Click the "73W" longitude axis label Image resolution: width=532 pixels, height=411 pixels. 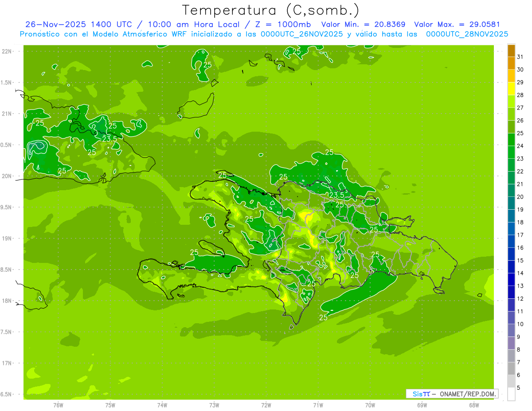pos(214,405)
